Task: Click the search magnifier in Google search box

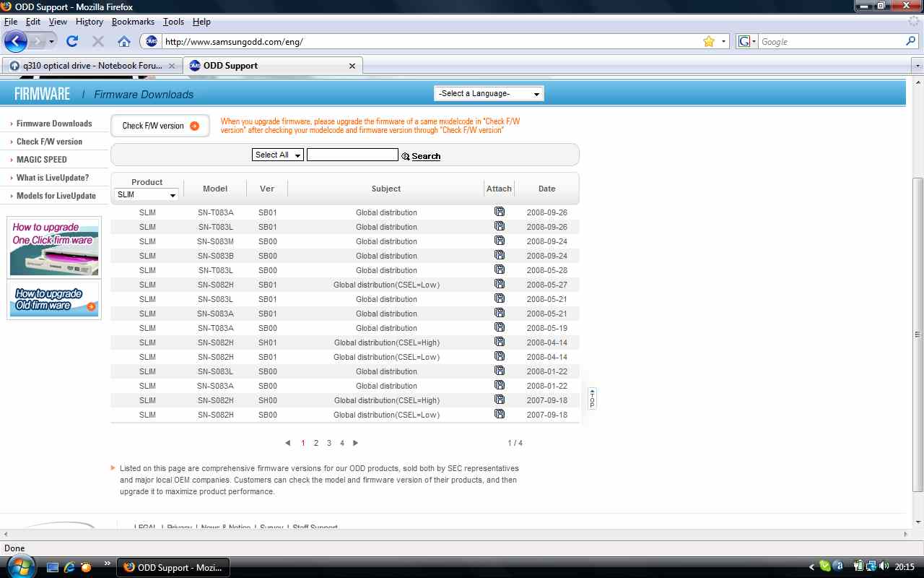Action: (911, 41)
